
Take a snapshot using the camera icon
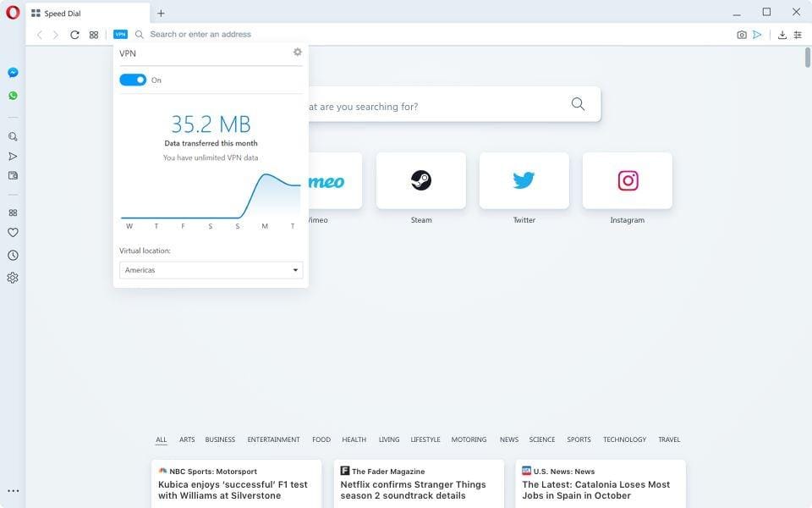tap(741, 34)
